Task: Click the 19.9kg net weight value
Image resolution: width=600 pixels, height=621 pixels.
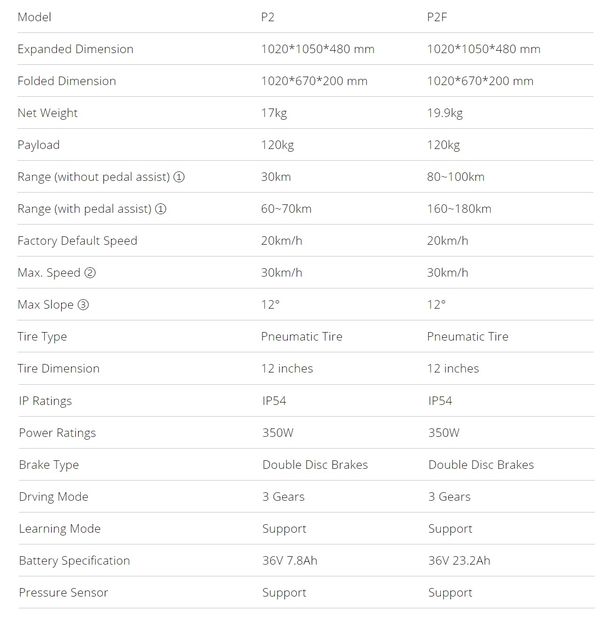Action: 445,113
